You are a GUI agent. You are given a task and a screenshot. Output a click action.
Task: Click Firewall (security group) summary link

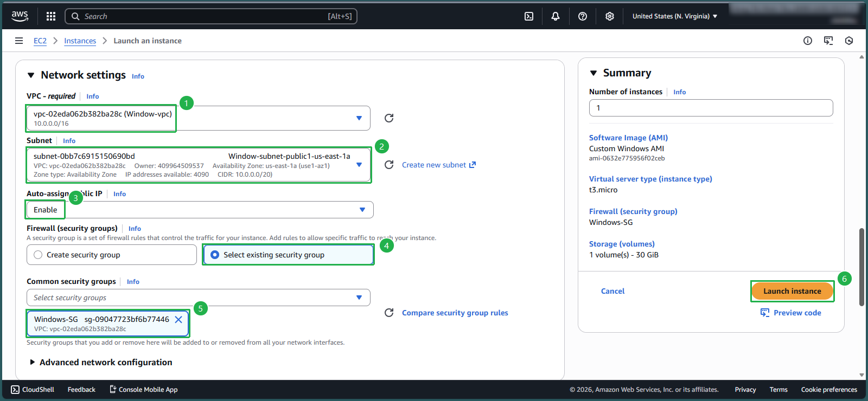coord(633,211)
